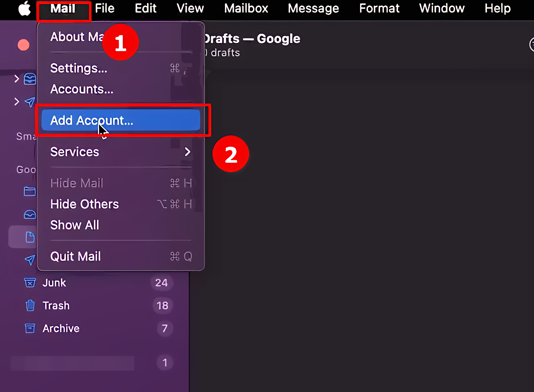Open the Trash mailbox icon
The image size is (534, 392).
point(30,305)
